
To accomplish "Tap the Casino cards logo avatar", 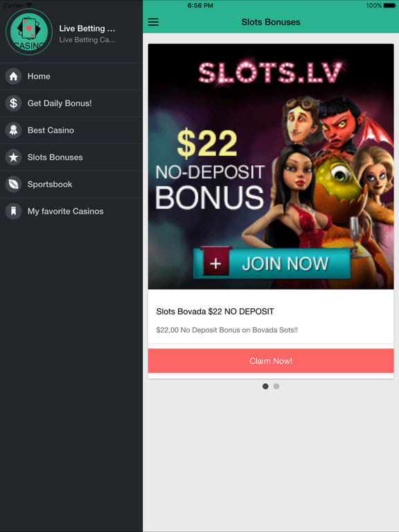I will click(x=29, y=32).
